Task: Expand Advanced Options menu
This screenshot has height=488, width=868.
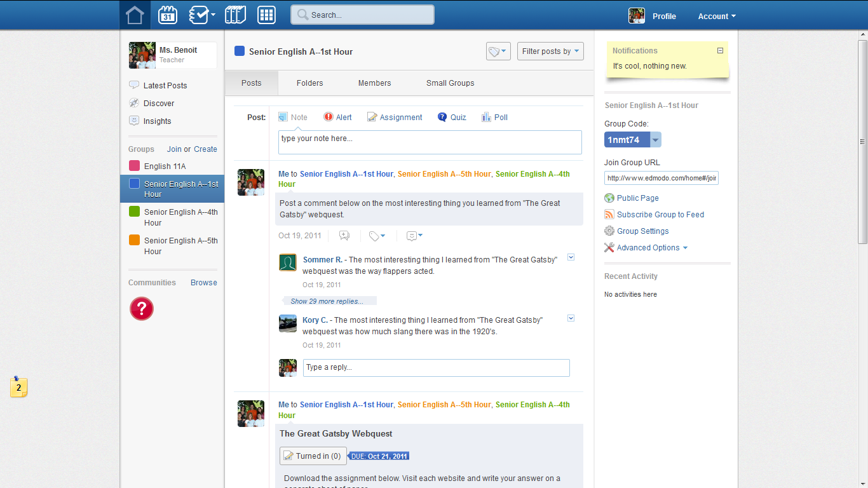Action: point(652,248)
